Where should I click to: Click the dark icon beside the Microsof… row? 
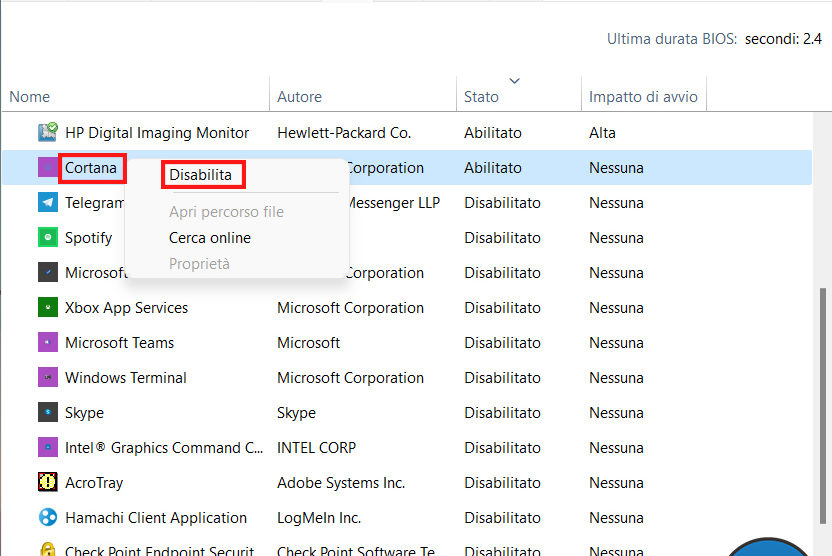48,272
